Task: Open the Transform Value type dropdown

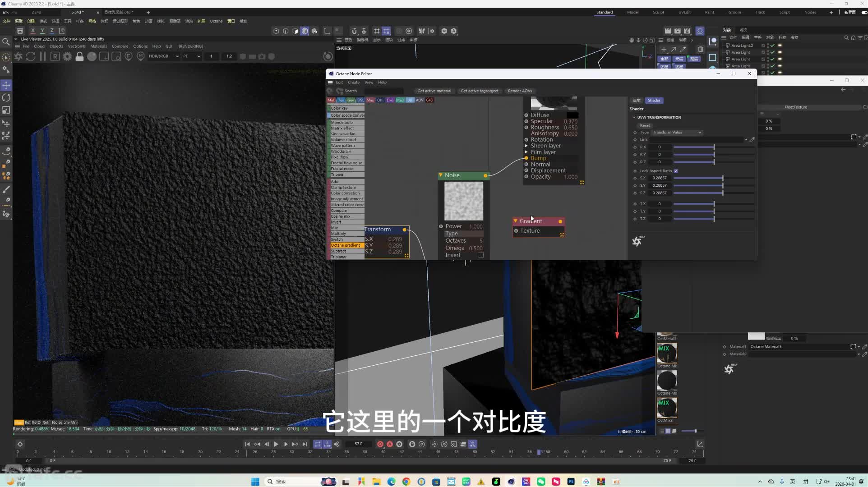Action: (677, 132)
